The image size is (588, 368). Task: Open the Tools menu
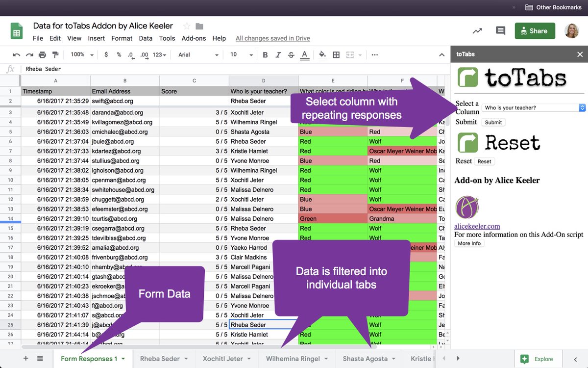[x=167, y=38]
